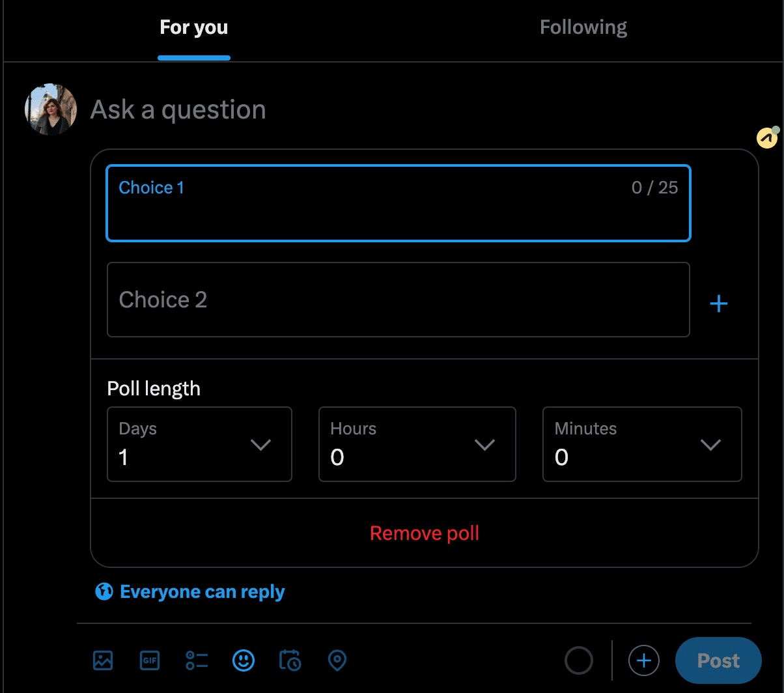
Task: Click the poll creation icon
Action: pyautogui.click(x=197, y=660)
